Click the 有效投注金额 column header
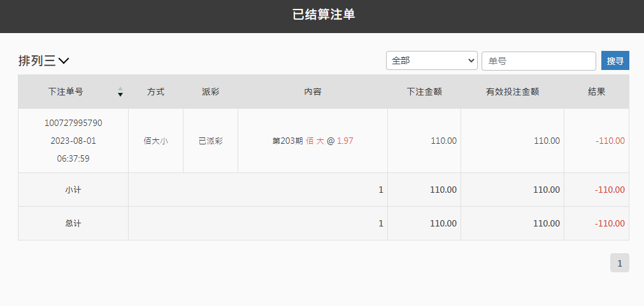Screen dimensions: 644x306 click(512, 92)
